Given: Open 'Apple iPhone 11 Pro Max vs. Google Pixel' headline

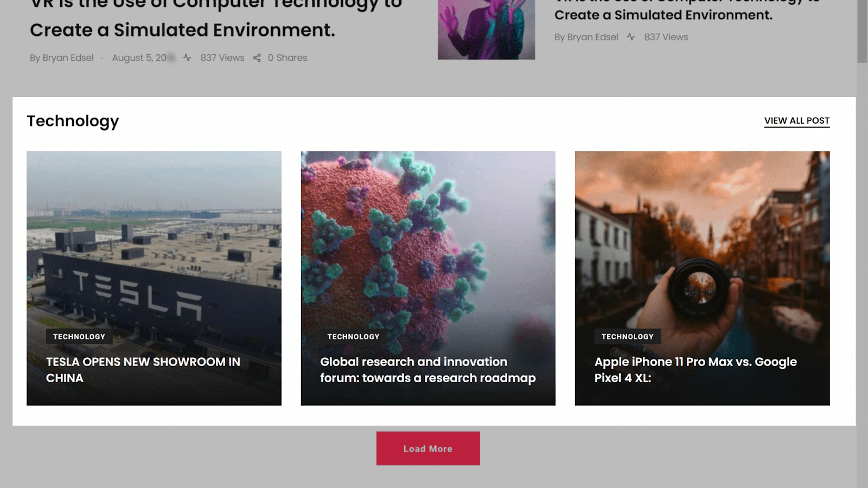Looking at the screenshot, I should (695, 370).
